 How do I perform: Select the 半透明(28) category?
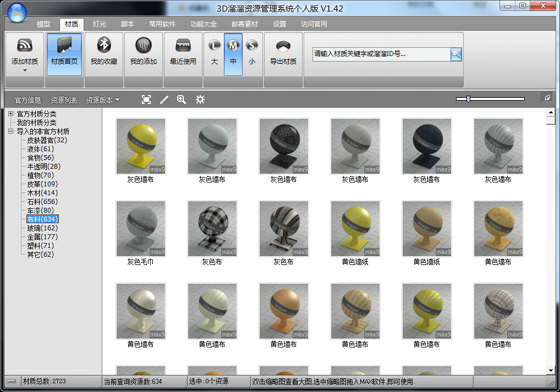44,167
